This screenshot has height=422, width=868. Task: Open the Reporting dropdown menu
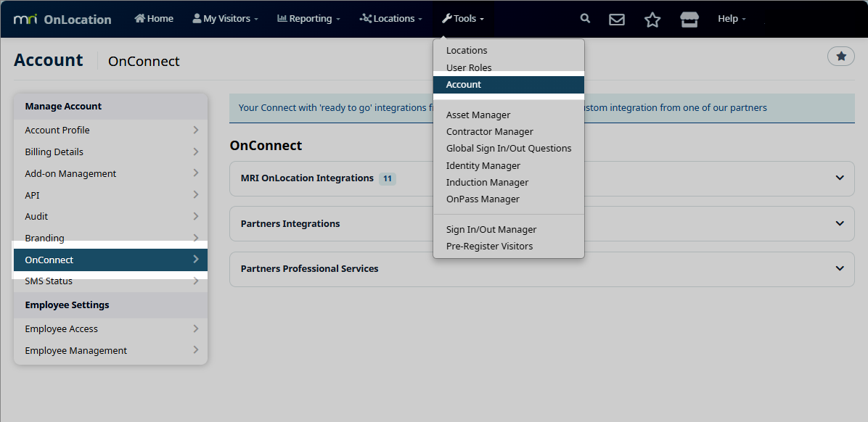click(308, 19)
